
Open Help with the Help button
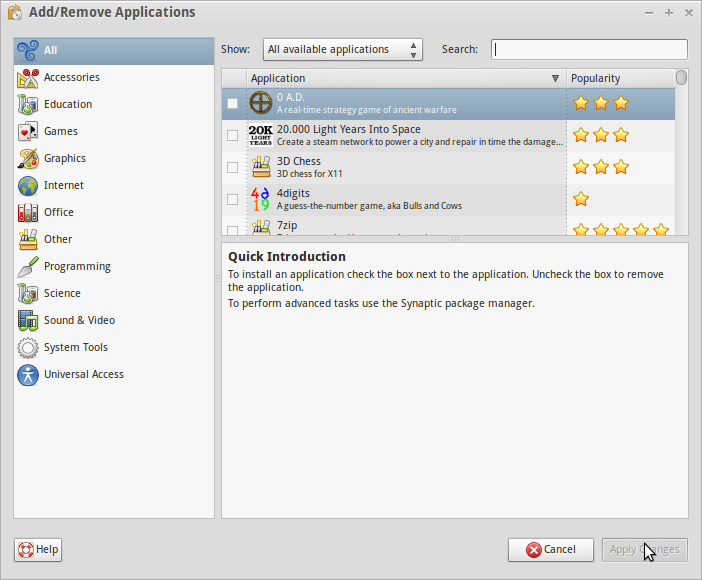tap(39, 549)
